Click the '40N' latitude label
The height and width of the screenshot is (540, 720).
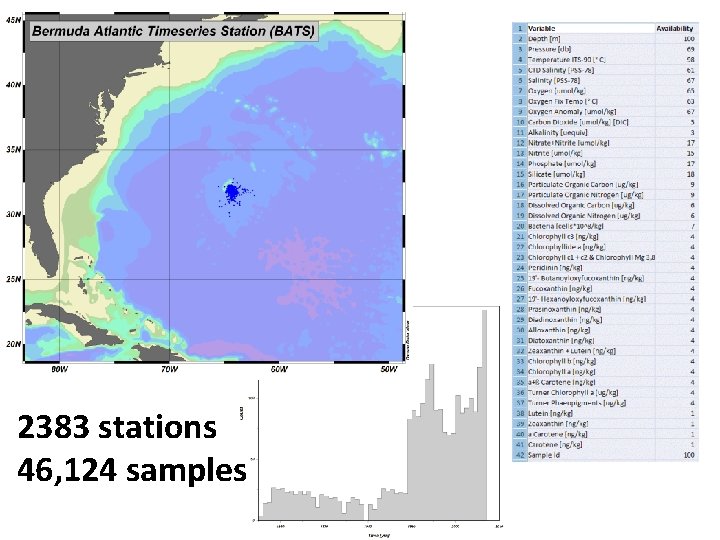(x=13, y=85)
